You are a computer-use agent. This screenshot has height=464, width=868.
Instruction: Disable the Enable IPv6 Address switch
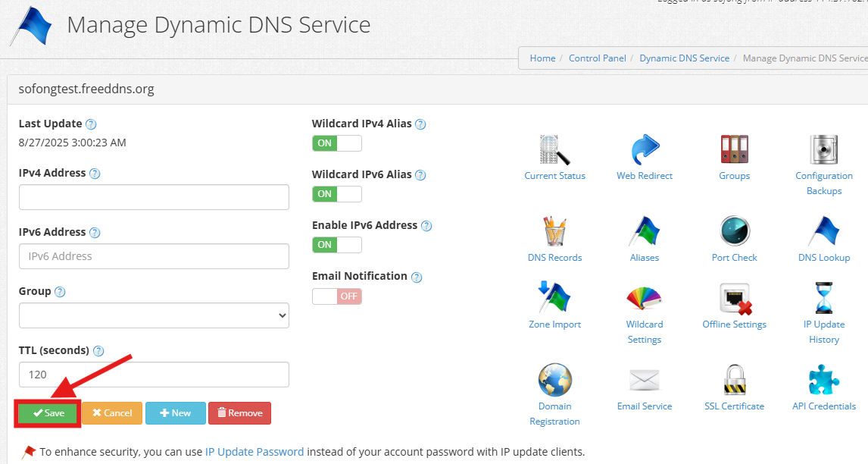click(x=337, y=245)
